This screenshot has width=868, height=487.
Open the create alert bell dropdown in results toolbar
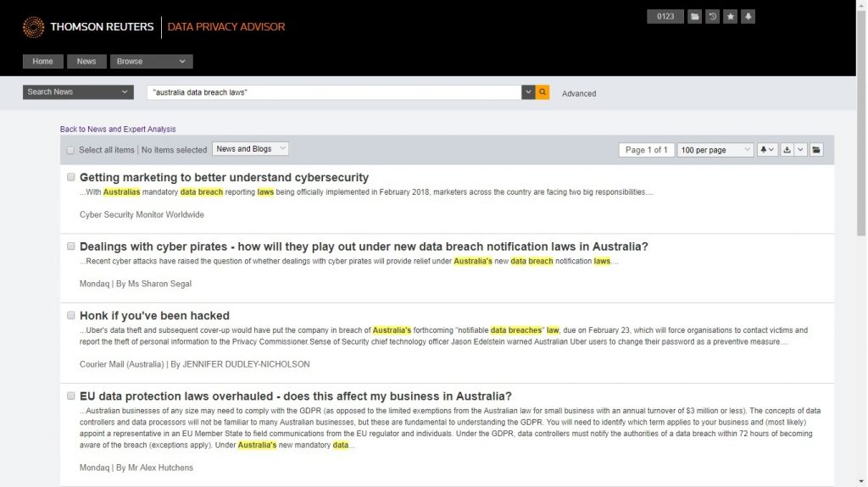click(767, 150)
